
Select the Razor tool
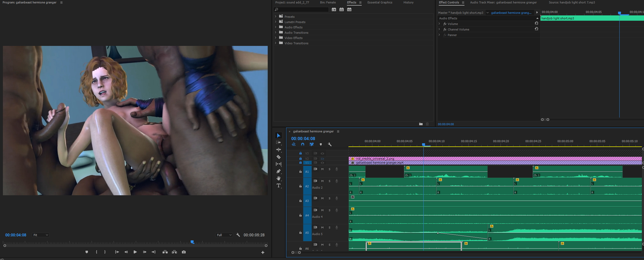pos(278,157)
